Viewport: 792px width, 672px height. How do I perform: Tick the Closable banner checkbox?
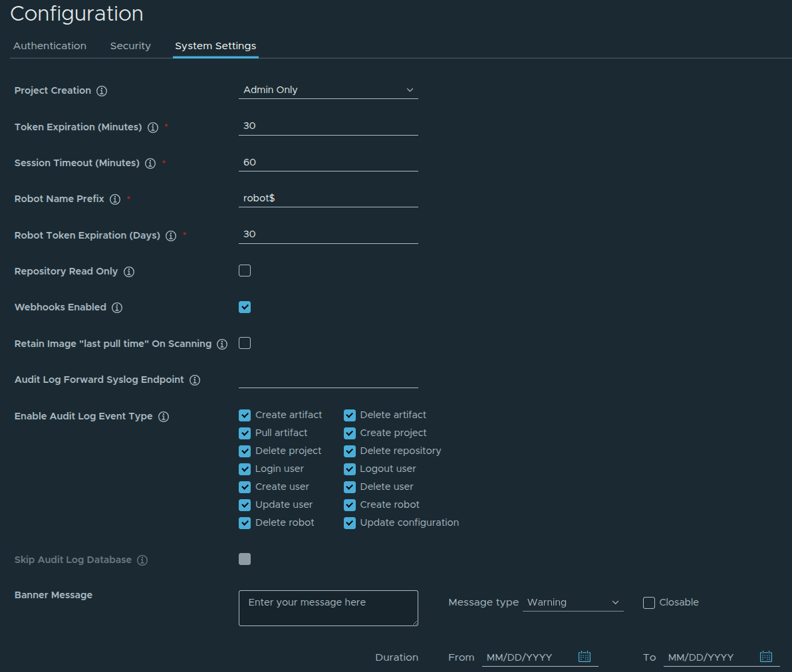tap(649, 603)
